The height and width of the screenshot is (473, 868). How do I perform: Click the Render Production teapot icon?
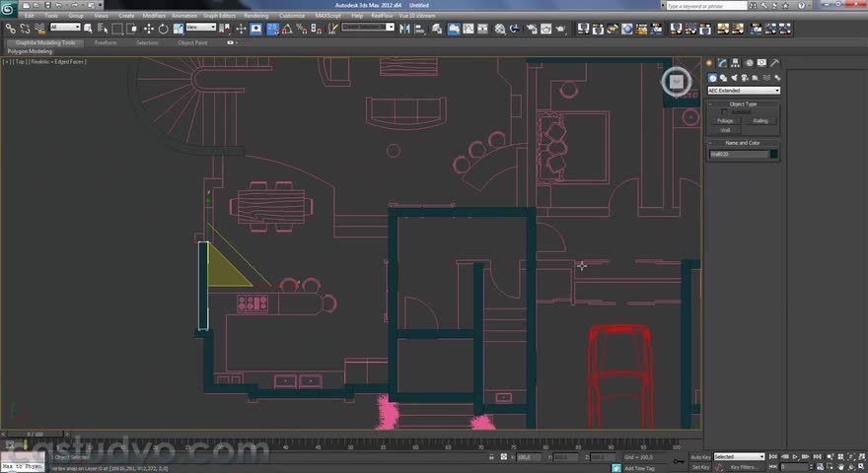click(560, 29)
